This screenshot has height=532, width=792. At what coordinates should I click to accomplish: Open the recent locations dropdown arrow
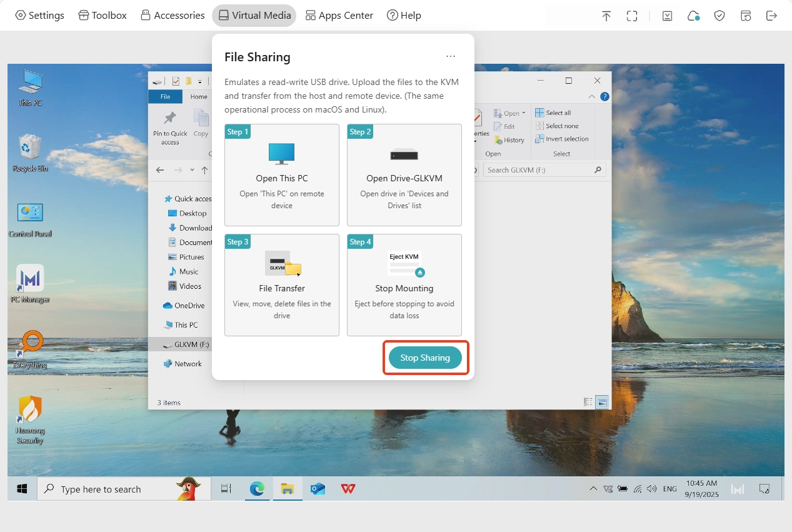click(x=192, y=170)
